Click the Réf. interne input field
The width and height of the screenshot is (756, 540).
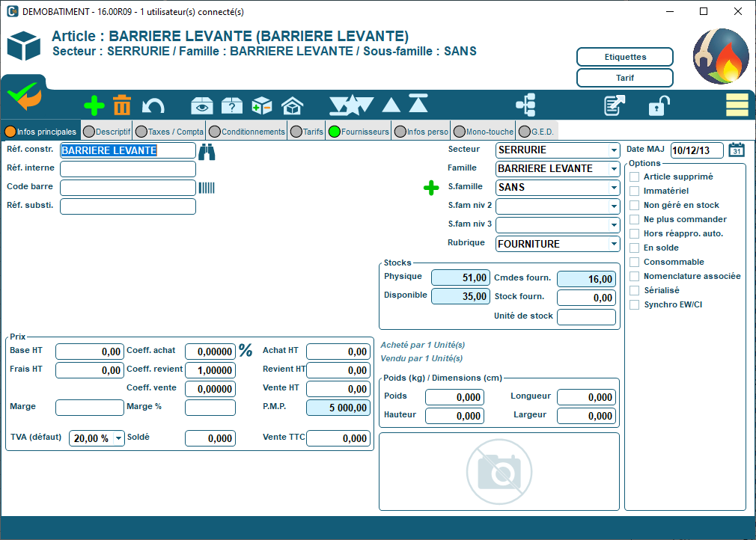(127, 168)
